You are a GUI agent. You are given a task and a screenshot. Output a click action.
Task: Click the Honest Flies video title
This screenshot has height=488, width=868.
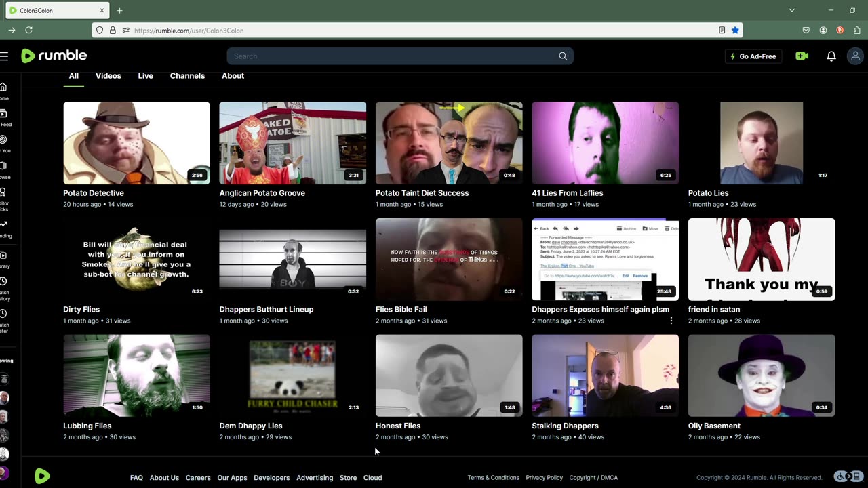tap(397, 426)
